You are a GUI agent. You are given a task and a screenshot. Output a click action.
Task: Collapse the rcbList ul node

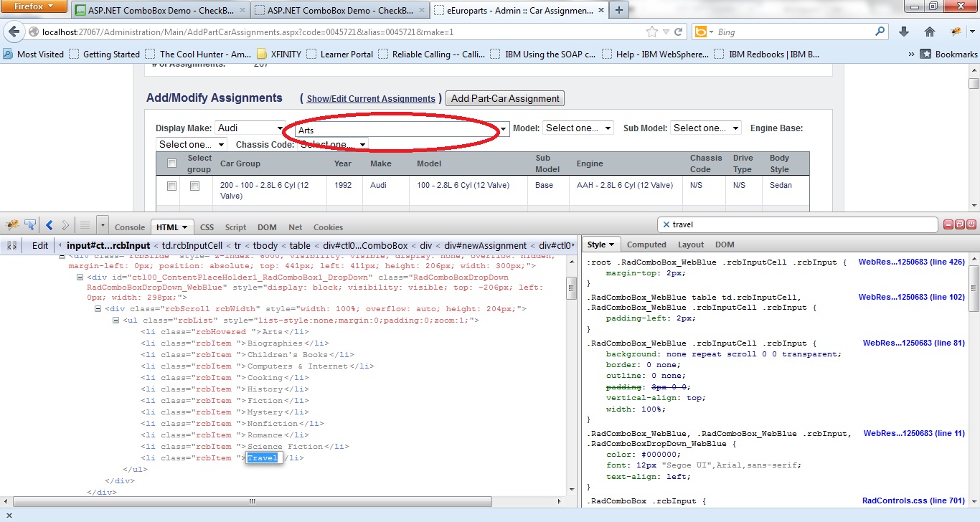point(117,320)
